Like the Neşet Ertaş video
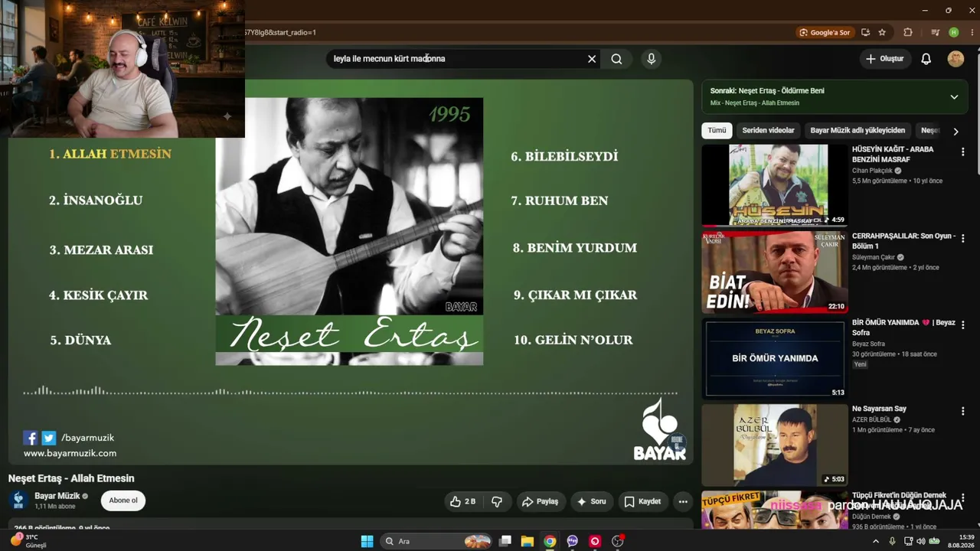 462,501
